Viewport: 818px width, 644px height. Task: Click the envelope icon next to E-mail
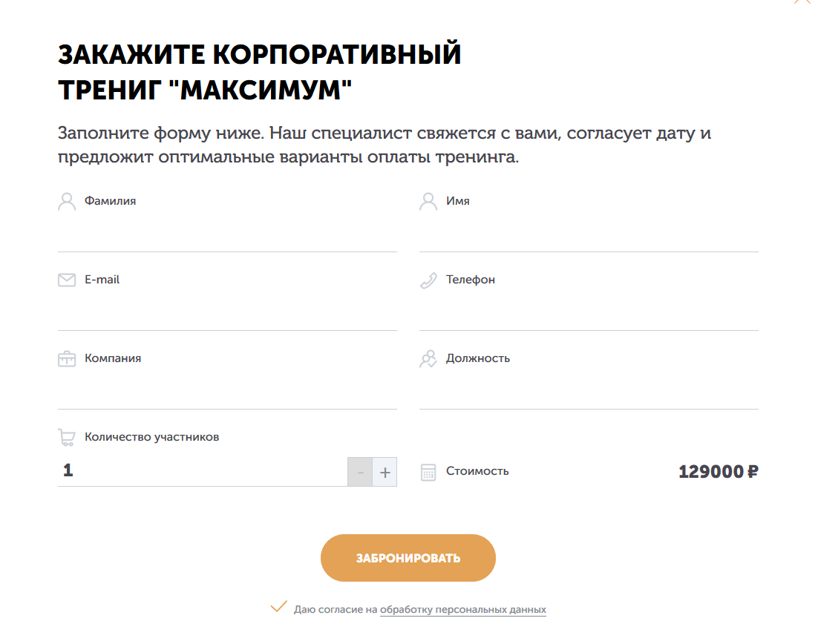(x=67, y=280)
